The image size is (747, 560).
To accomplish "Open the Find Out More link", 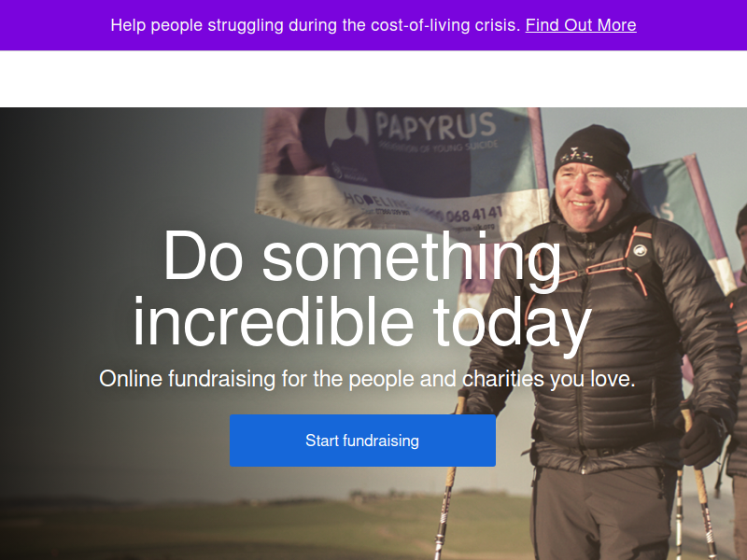I will 581,25.
